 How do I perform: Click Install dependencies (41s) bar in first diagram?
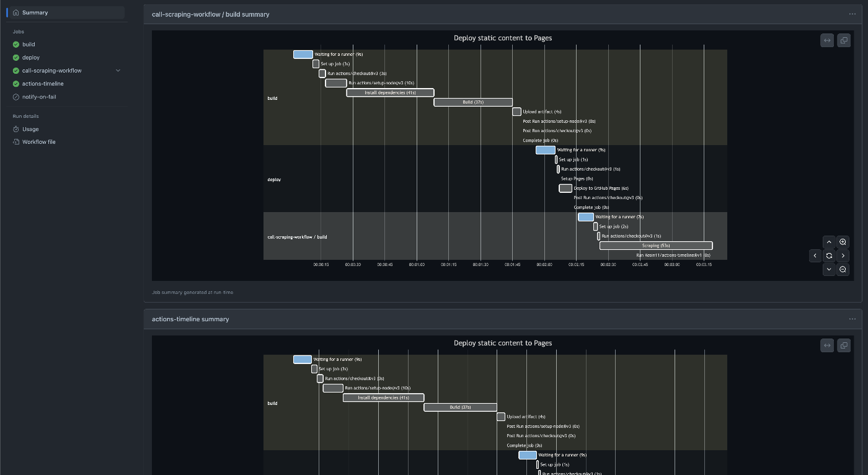(x=390, y=92)
